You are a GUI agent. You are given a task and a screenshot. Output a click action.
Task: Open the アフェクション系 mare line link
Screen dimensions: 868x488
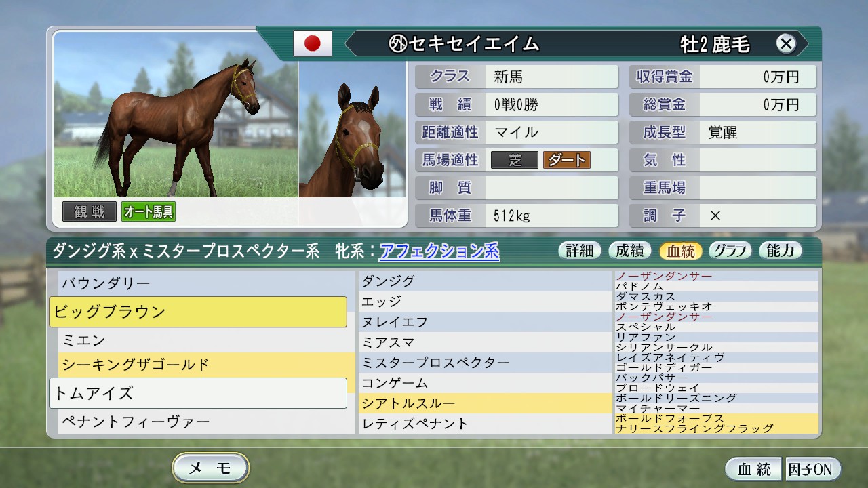pos(439,251)
